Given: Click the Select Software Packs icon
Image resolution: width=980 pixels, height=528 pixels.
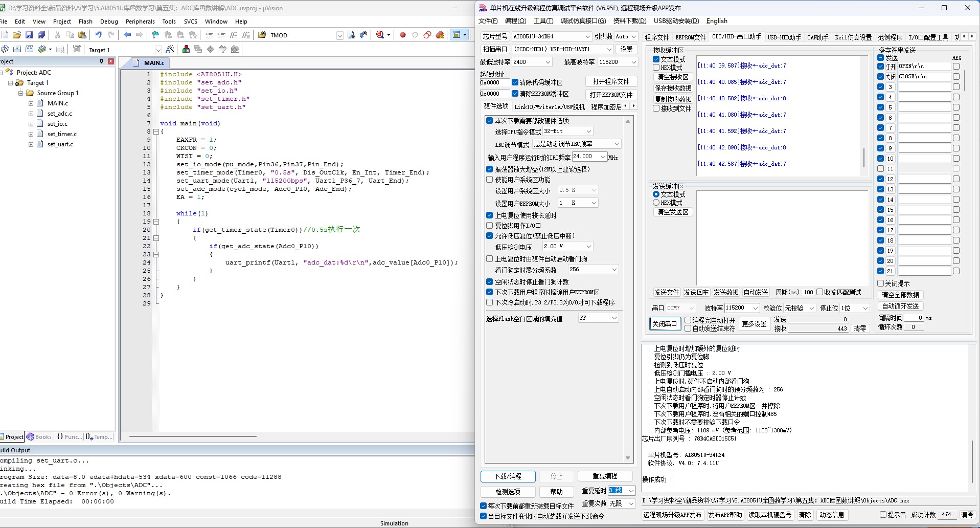Looking at the screenshot, I should click(x=223, y=49).
